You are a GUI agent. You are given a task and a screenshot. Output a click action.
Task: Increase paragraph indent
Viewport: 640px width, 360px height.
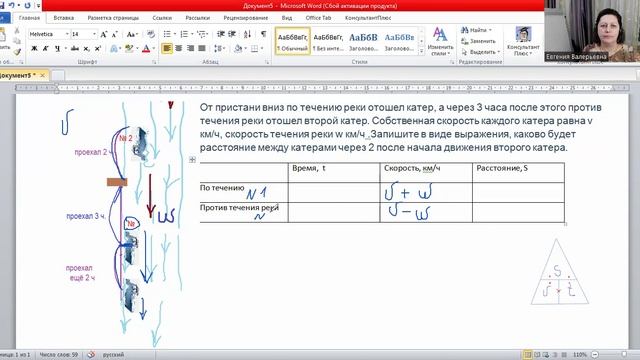232,34
